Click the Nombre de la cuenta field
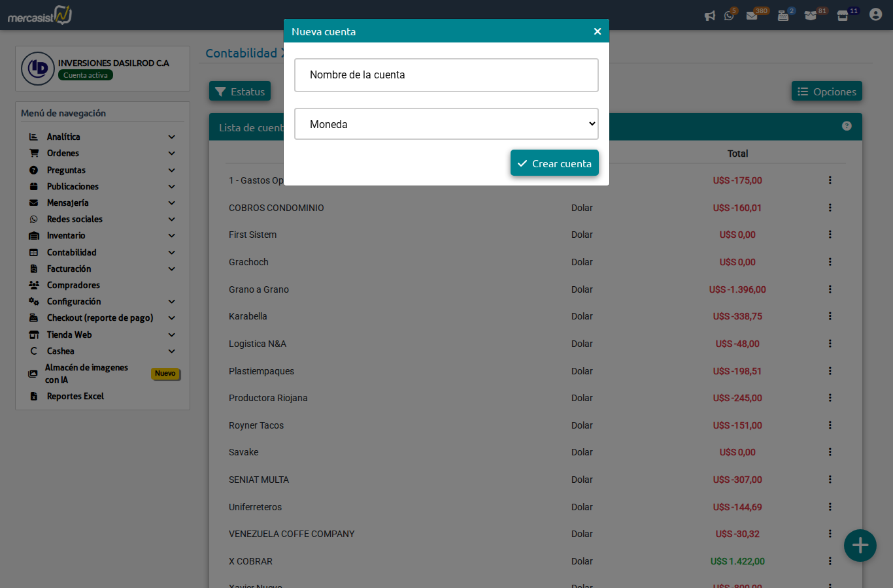Viewport: 893px width, 588px height. point(446,75)
